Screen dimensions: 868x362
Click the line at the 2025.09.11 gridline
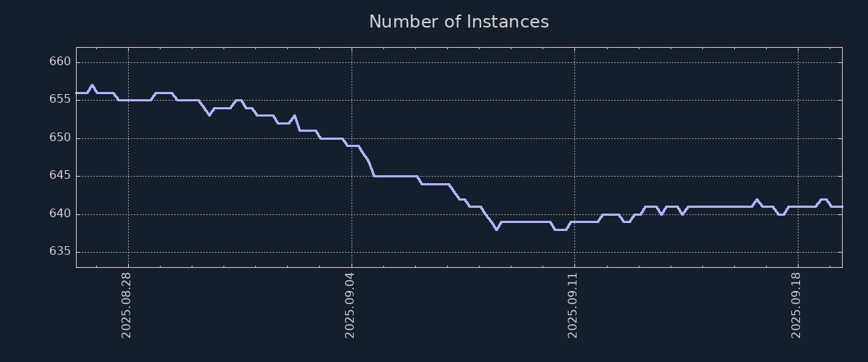click(574, 222)
